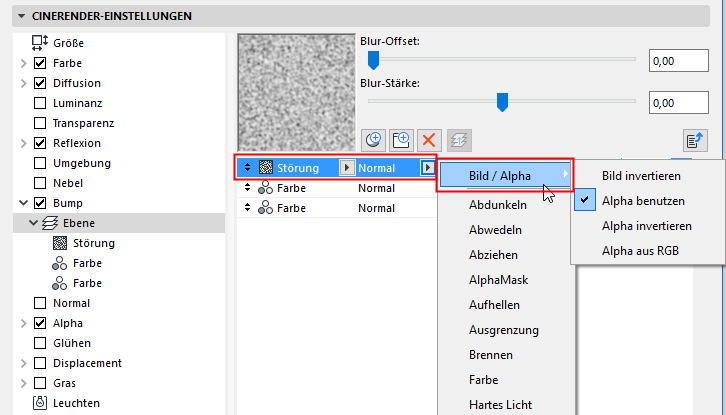Click the Größe size icon
This screenshot has width=726, height=415.
point(40,43)
